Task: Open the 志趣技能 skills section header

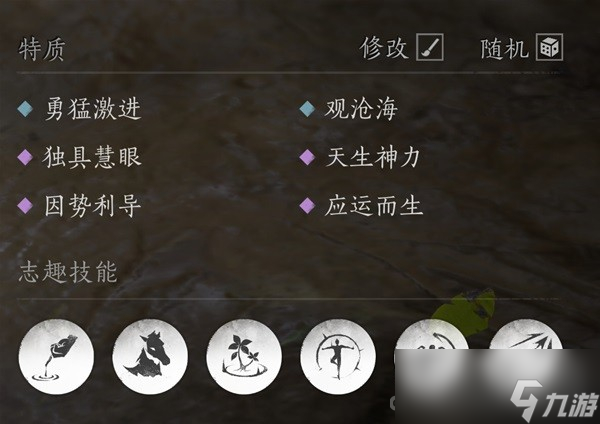Action: click(x=68, y=272)
